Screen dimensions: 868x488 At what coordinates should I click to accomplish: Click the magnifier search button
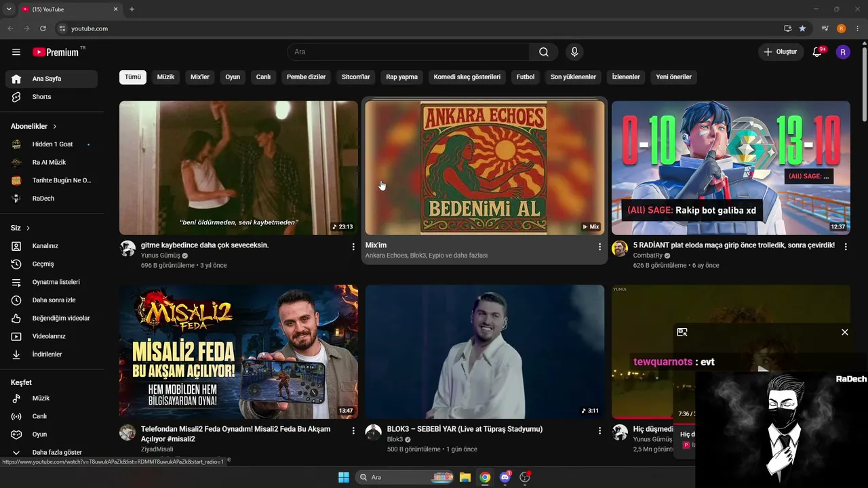tap(544, 52)
